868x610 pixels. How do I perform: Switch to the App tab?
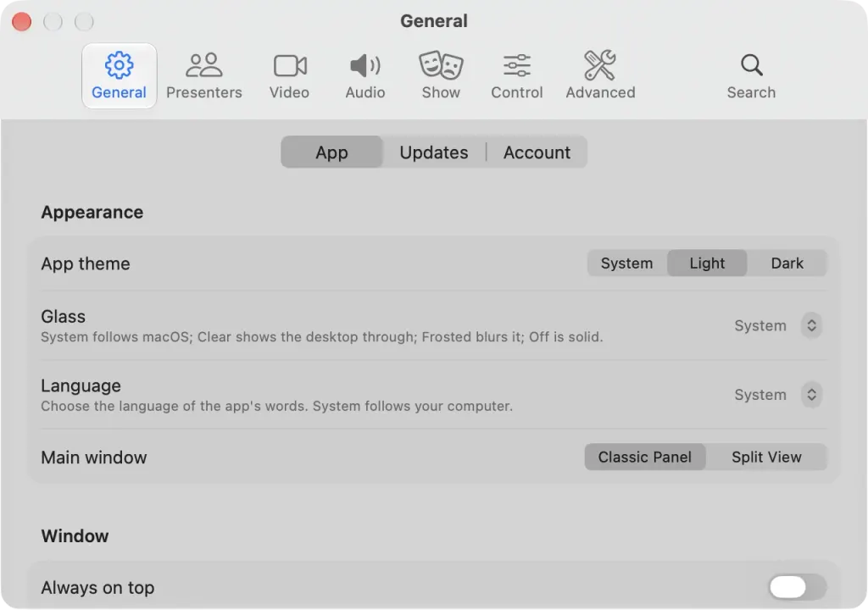coord(331,152)
